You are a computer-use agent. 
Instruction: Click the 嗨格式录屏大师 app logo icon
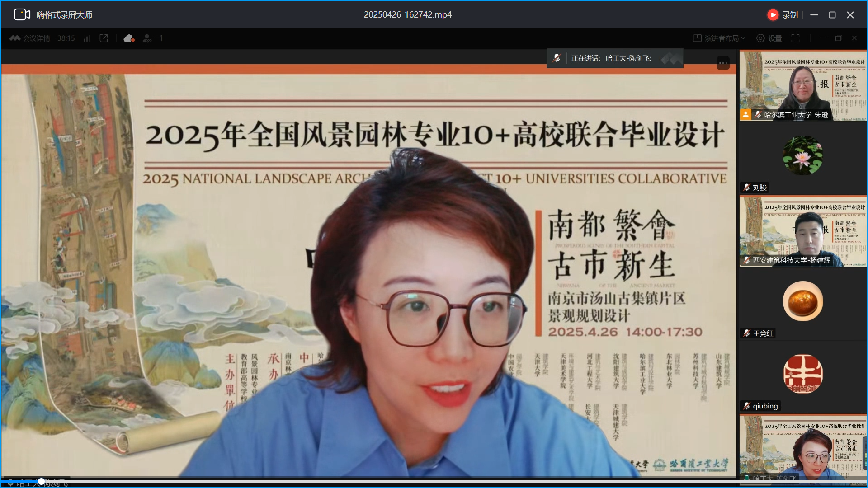tap(22, 14)
